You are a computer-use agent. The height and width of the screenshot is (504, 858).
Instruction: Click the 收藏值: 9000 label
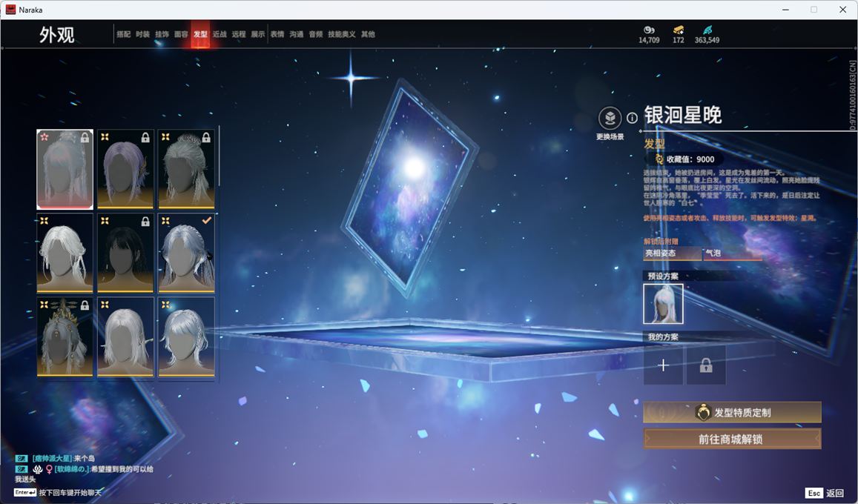pyautogui.click(x=690, y=159)
